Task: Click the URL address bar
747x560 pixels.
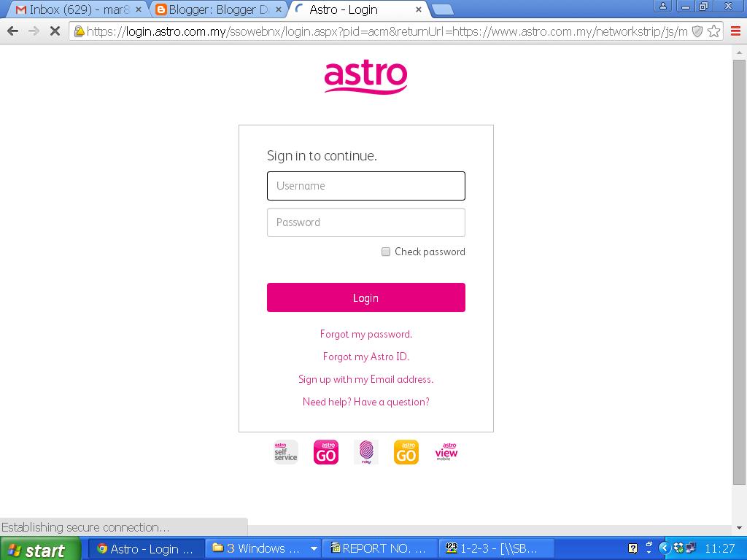Action: tap(387, 31)
